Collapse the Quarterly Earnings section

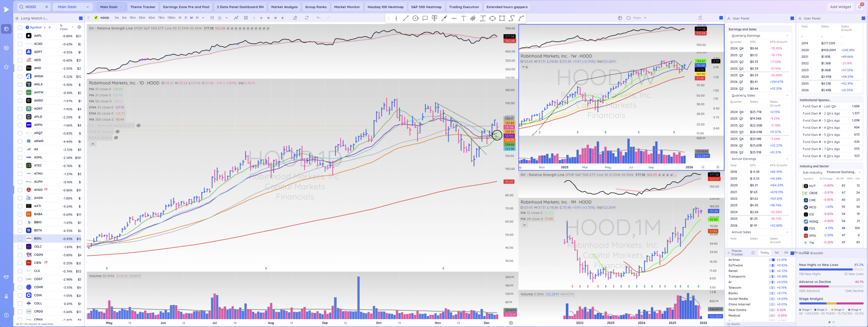click(787, 36)
